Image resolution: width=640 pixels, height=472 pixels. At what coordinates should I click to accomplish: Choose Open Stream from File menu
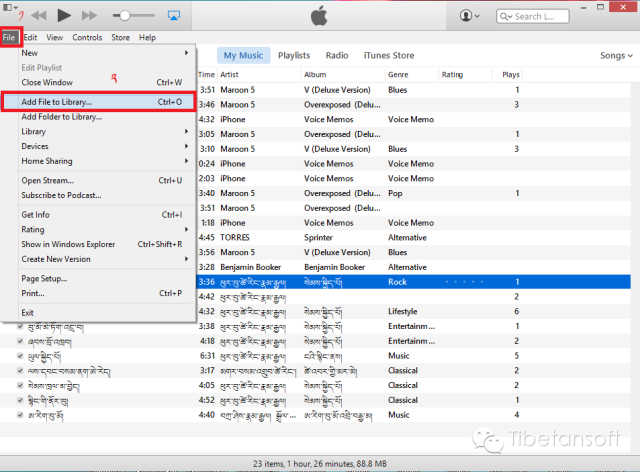[105, 180]
